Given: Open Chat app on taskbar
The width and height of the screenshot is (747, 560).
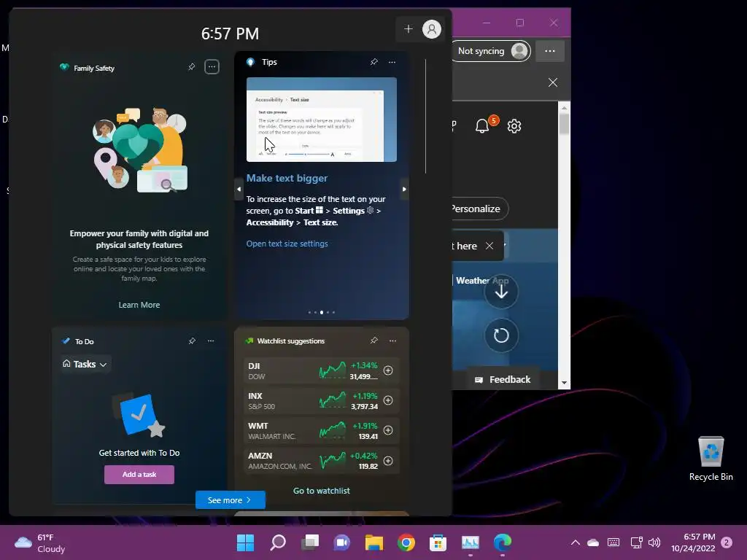Looking at the screenshot, I should pyautogui.click(x=341, y=542).
